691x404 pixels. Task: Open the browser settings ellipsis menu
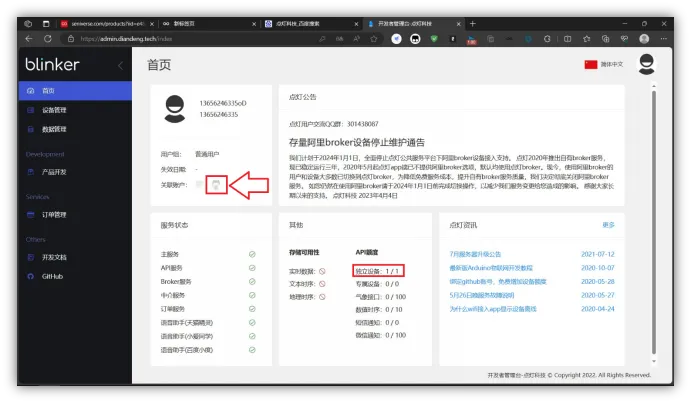coord(664,39)
